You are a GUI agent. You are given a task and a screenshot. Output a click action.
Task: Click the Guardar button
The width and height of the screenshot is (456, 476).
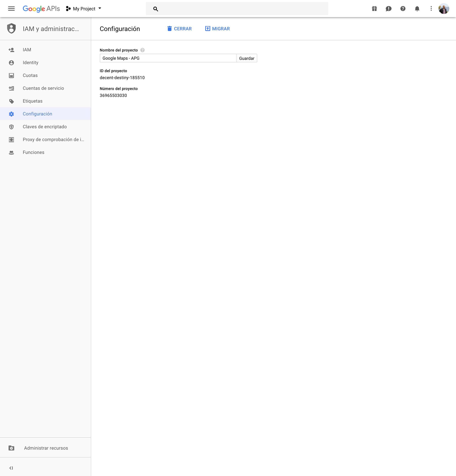tap(247, 58)
